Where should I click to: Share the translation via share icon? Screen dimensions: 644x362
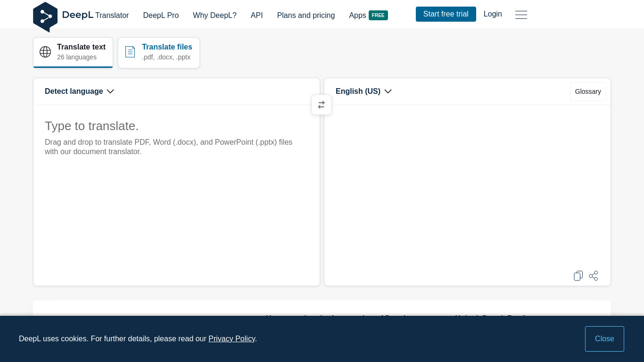tap(594, 276)
